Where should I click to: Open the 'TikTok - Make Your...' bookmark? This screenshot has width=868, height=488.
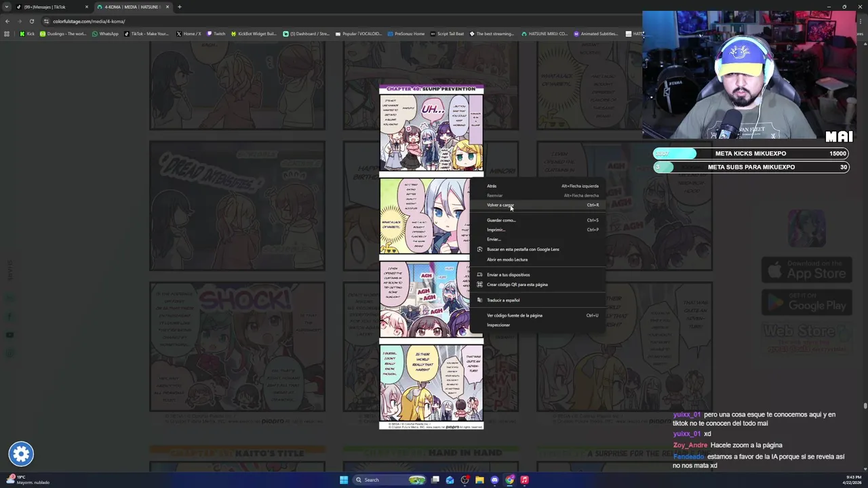(x=146, y=34)
